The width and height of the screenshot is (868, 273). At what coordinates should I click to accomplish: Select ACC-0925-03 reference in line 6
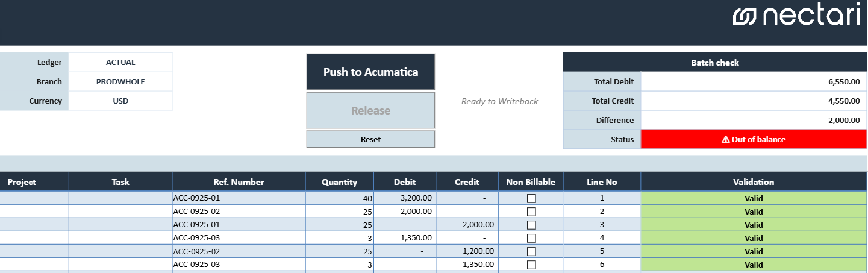tap(239, 265)
